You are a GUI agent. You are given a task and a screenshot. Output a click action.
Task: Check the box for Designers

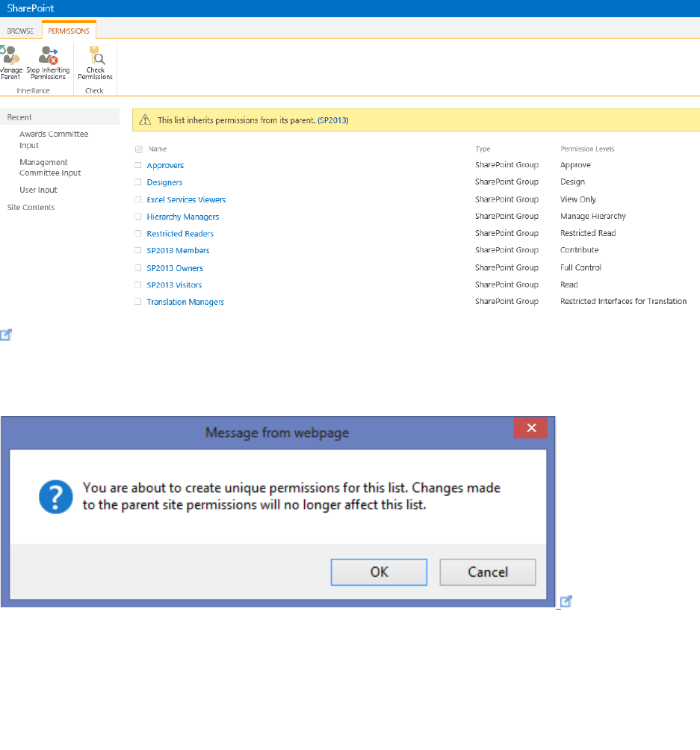pyautogui.click(x=137, y=182)
